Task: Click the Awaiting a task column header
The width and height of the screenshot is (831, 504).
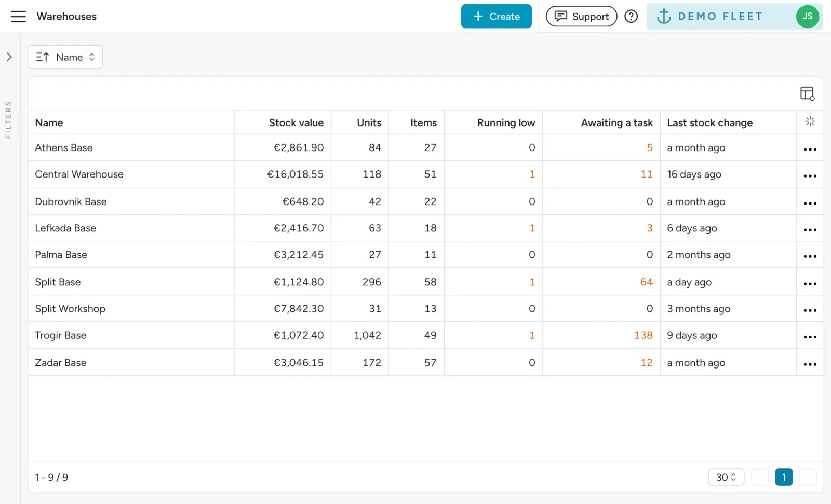Action: coord(616,122)
